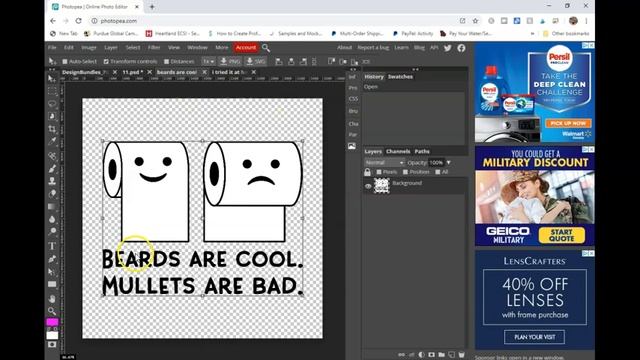Image resolution: width=640 pixels, height=360 pixels.
Task: Open the Filter menu
Action: pos(154,48)
